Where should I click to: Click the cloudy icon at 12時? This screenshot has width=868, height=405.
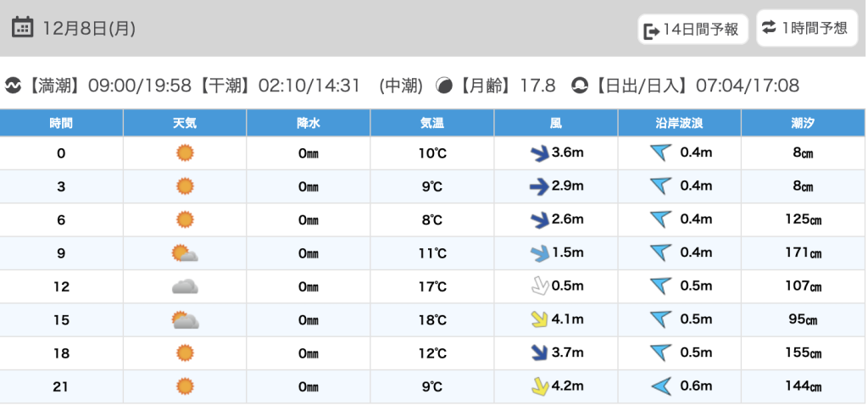[x=185, y=286]
